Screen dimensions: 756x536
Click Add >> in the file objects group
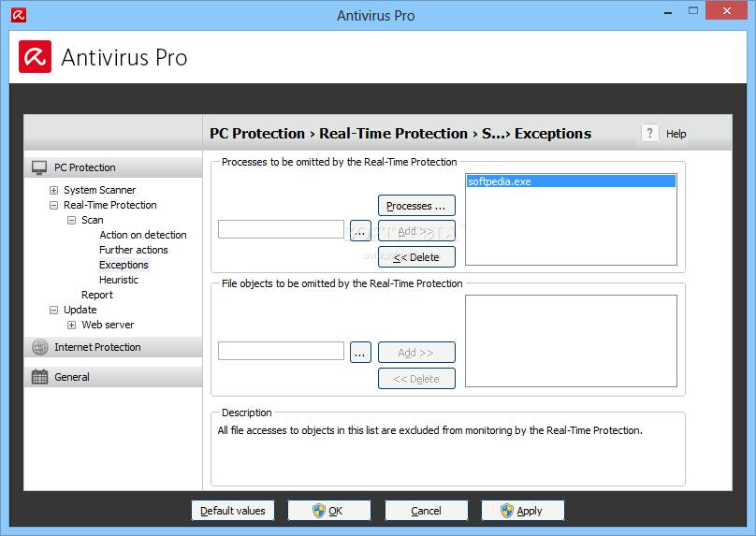[x=416, y=353]
